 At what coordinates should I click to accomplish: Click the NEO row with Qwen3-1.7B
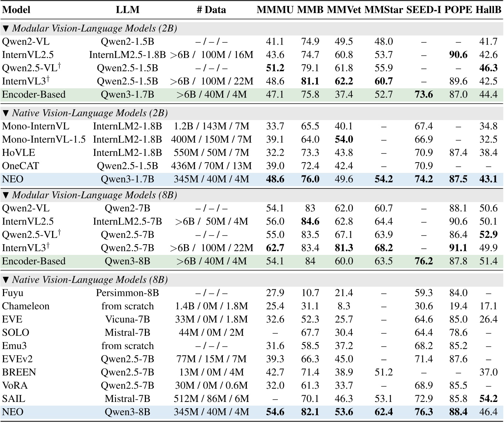(x=13, y=179)
